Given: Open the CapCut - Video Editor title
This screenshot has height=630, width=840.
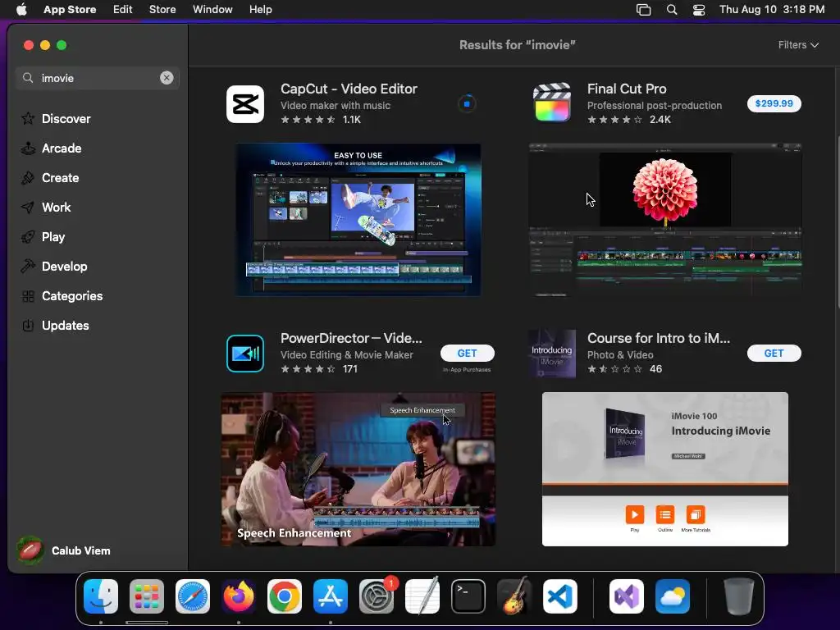Looking at the screenshot, I should 349,89.
